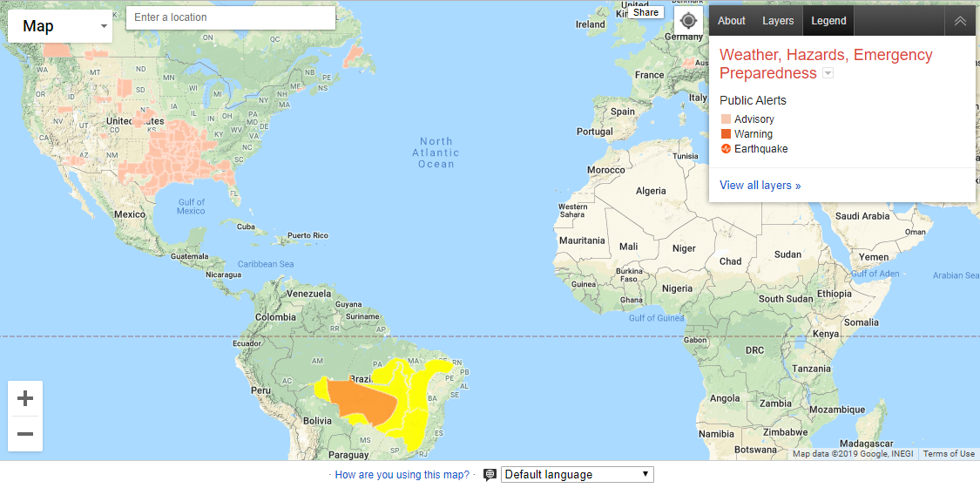
Task: Open the View all layers link
Action: pyautogui.click(x=760, y=186)
